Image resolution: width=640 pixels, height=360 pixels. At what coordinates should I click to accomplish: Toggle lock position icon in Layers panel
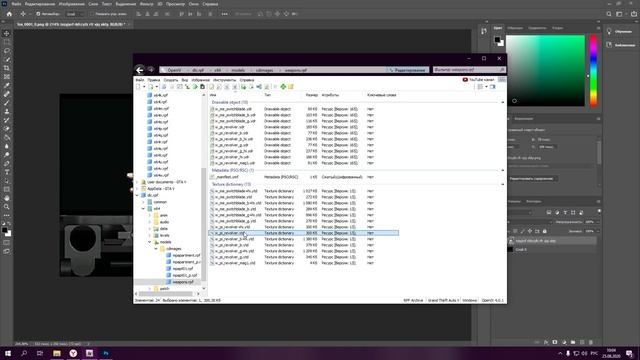pyautogui.click(x=530, y=231)
